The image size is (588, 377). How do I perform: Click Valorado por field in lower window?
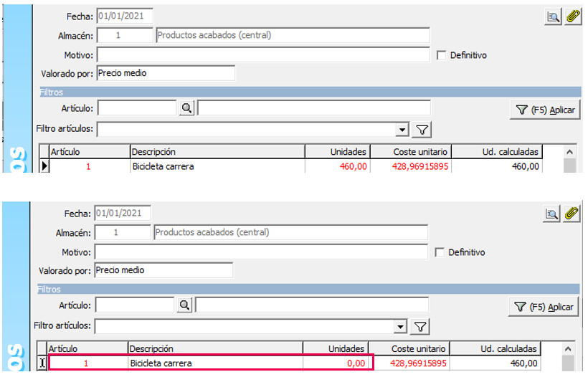(x=164, y=270)
